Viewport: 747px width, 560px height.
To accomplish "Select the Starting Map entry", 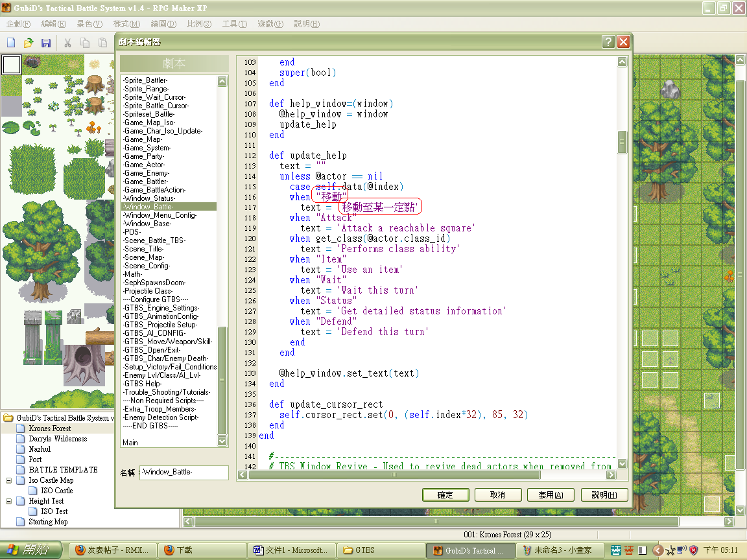I will (x=48, y=522).
